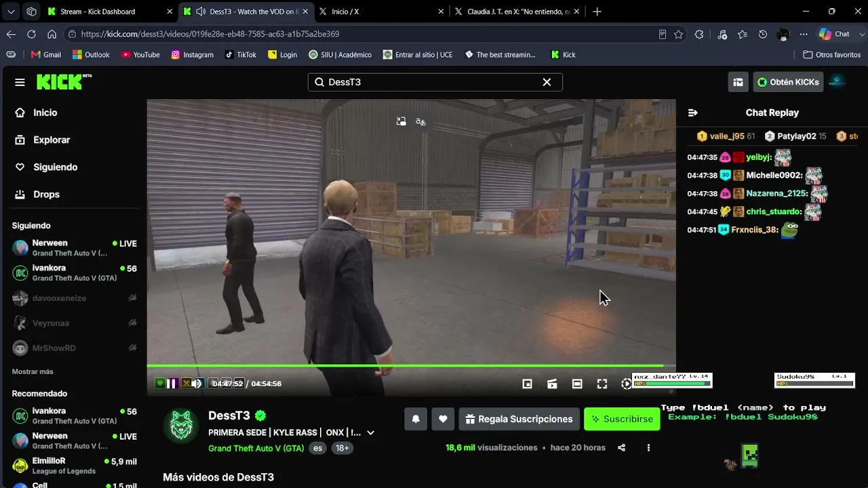The image size is (868, 488).
Task: Clear the DessT3 search text
Action: tap(547, 82)
